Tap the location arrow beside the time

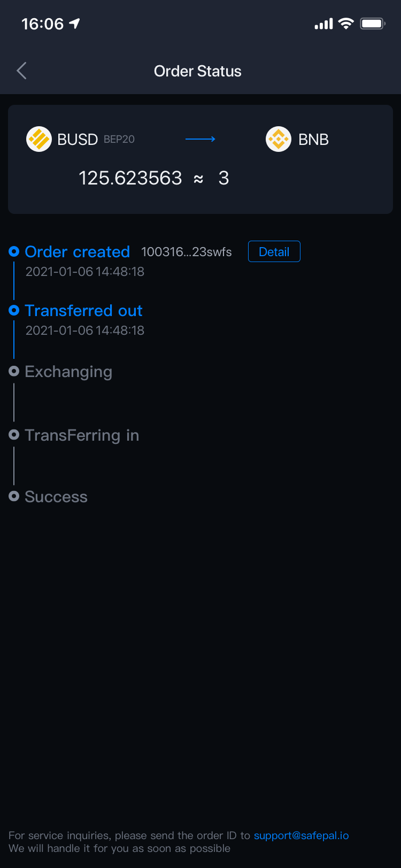75,24
